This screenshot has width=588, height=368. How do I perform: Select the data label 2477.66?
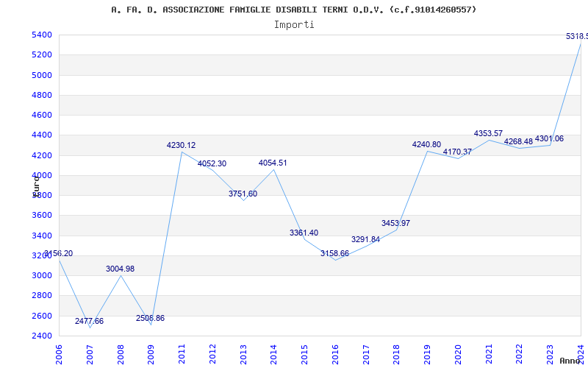point(89,321)
